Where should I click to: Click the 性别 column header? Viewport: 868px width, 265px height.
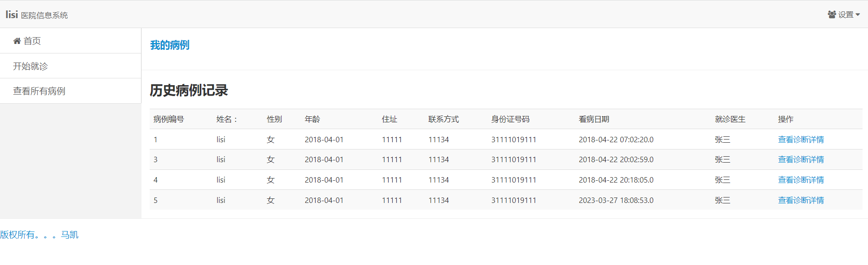(274, 119)
